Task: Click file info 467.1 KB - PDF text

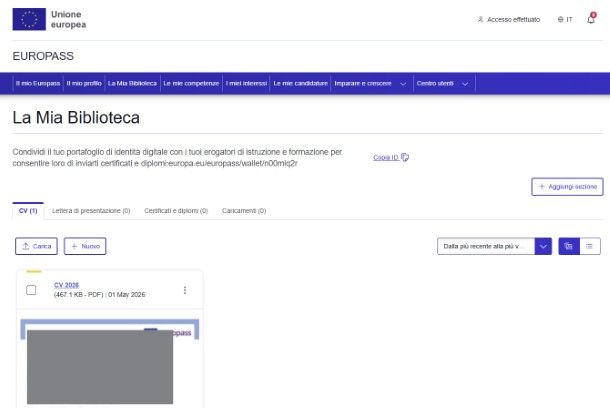Action: [x=79, y=295]
